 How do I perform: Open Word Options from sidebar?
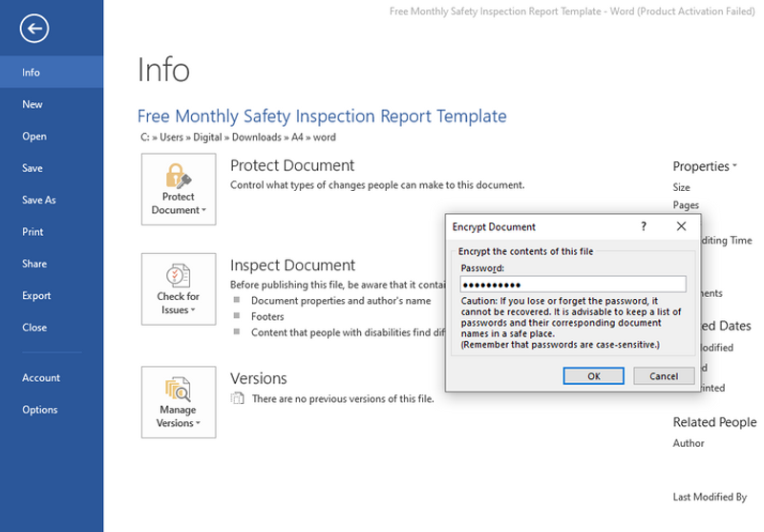click(52, 410)
